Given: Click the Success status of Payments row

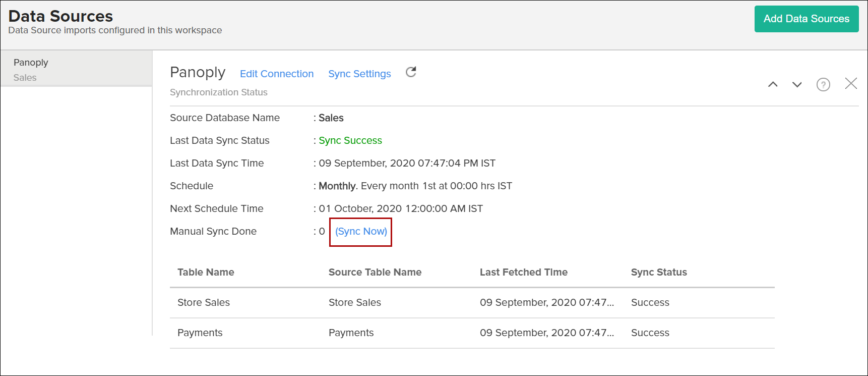Looking at the screenshot, I should point(650,333).
